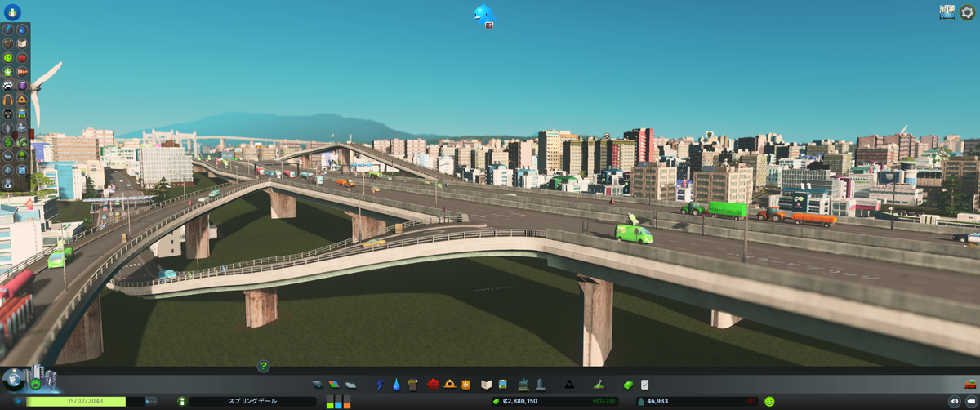Image resolution: width=980 pixels, height=410 pixels.
Task: Open the Population person info view
Action: (8, 127)
